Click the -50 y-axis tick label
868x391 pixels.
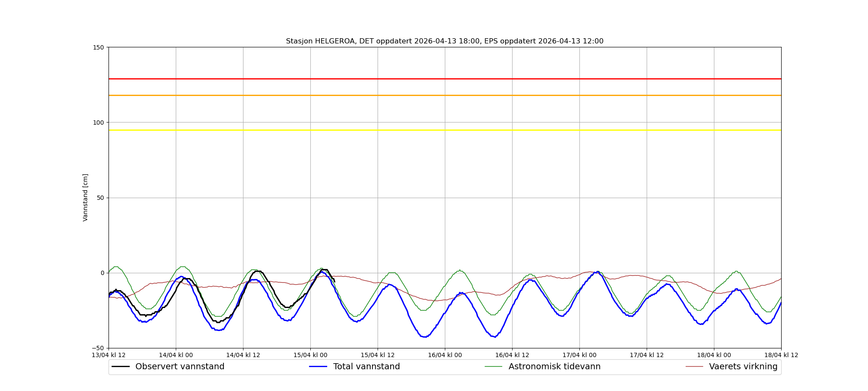(x=99, y=348)
